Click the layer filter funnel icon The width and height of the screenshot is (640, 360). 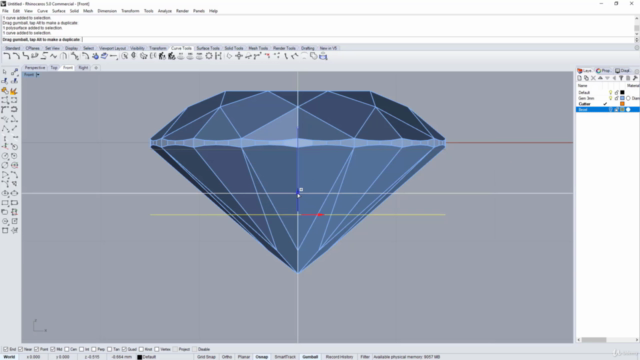pos(621,78)
